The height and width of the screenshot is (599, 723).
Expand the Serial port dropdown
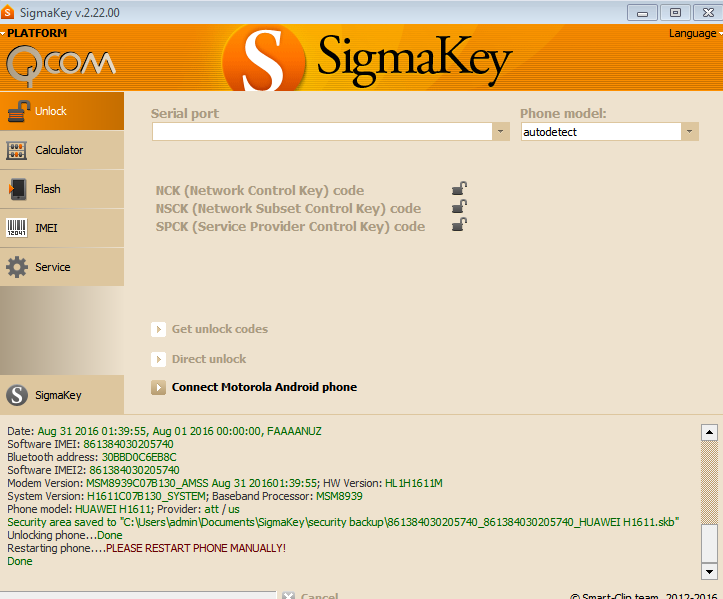coord(500,132)
